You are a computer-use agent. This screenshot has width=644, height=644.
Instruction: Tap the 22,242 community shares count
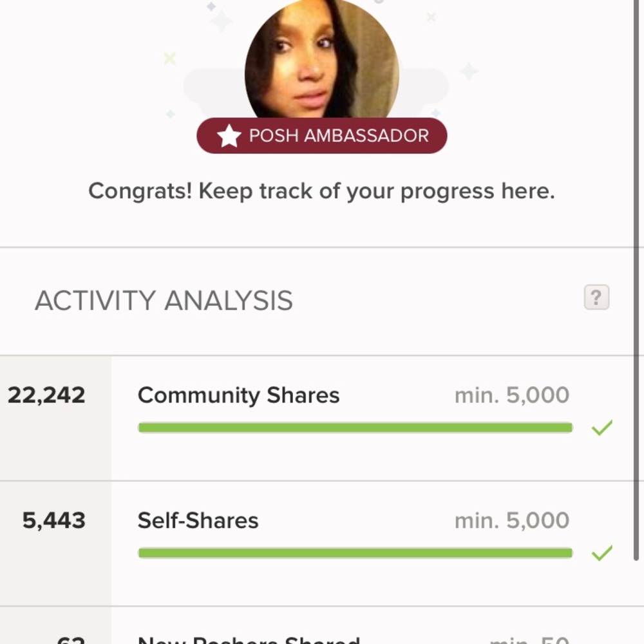pos(46,395)
